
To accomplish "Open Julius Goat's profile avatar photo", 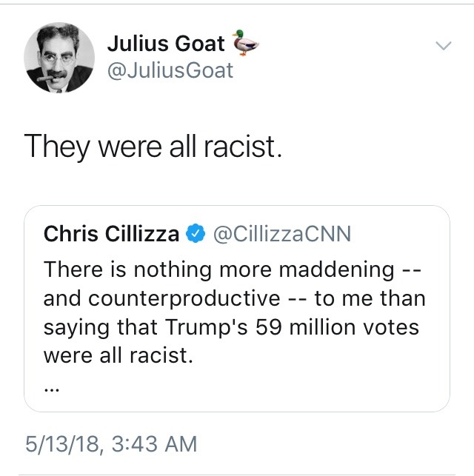I will click(59, 58).
